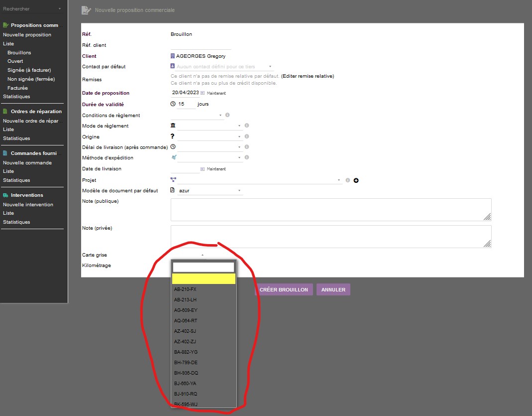
Task: Click the question mark icon beside Origine
Action: pos(172,136)
